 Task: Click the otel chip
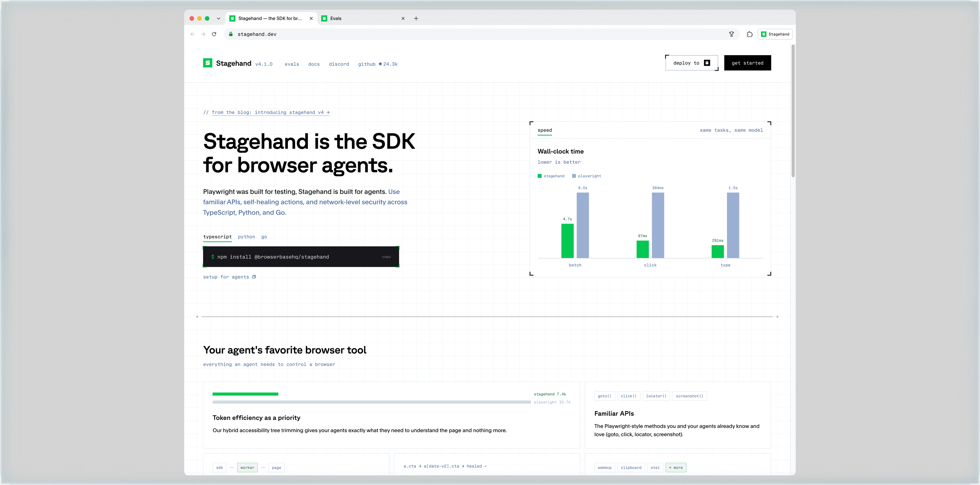pyautogui.click(x=655, y=467)
